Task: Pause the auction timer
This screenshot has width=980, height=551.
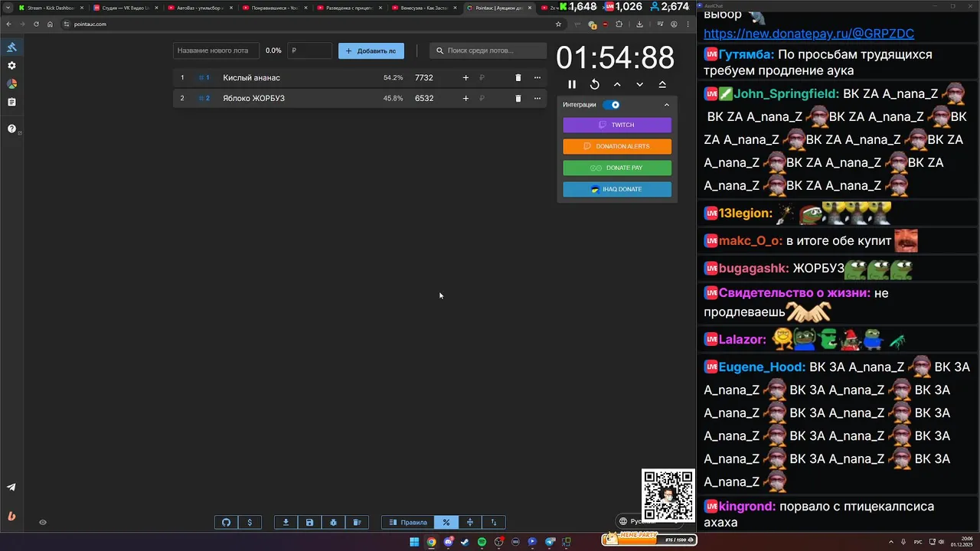Action: 572,84
